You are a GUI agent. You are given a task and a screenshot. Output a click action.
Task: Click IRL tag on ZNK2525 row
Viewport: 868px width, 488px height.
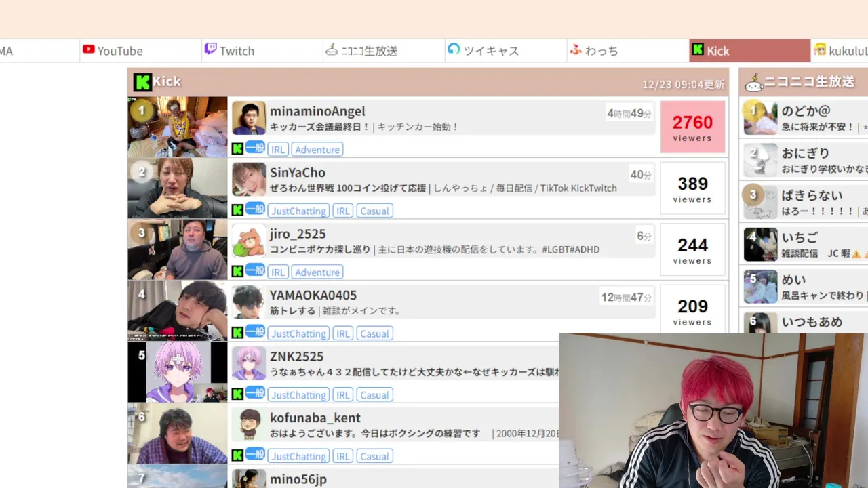pos(343,395)
